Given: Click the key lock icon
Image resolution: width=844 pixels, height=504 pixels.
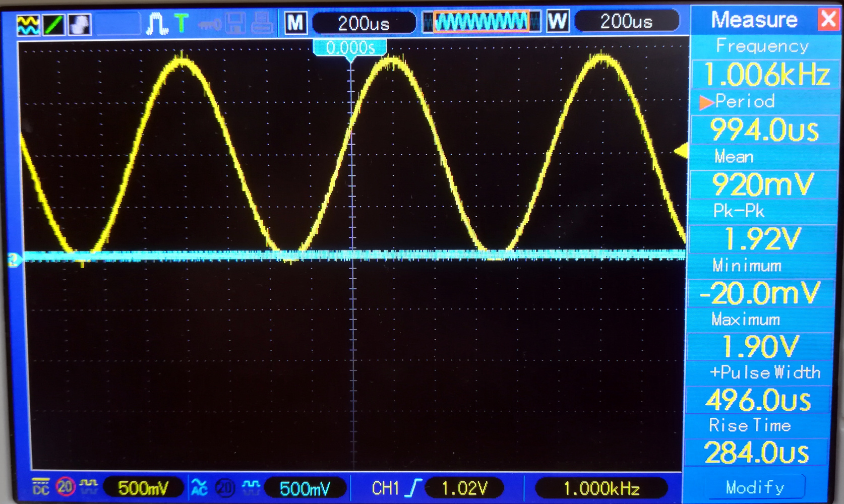Looking at the screenshot, I should pyautogui.click(x=209, y=24).
